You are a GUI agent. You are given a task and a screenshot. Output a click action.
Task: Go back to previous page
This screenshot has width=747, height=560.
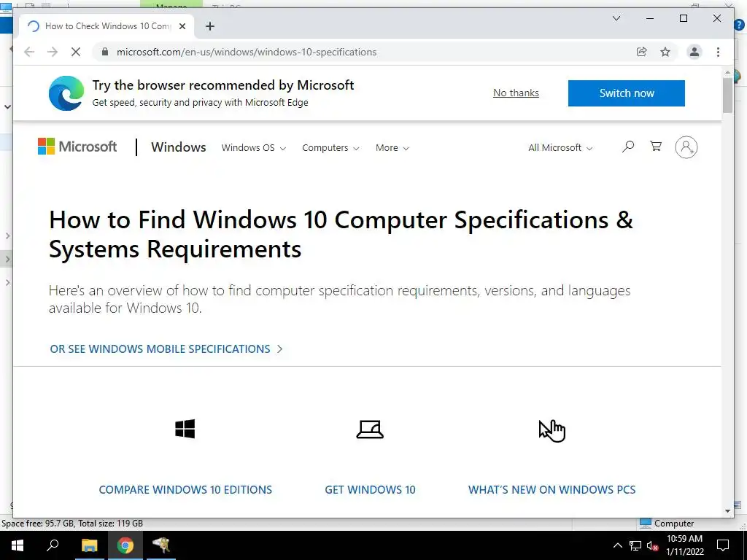[x=29, y=52]
